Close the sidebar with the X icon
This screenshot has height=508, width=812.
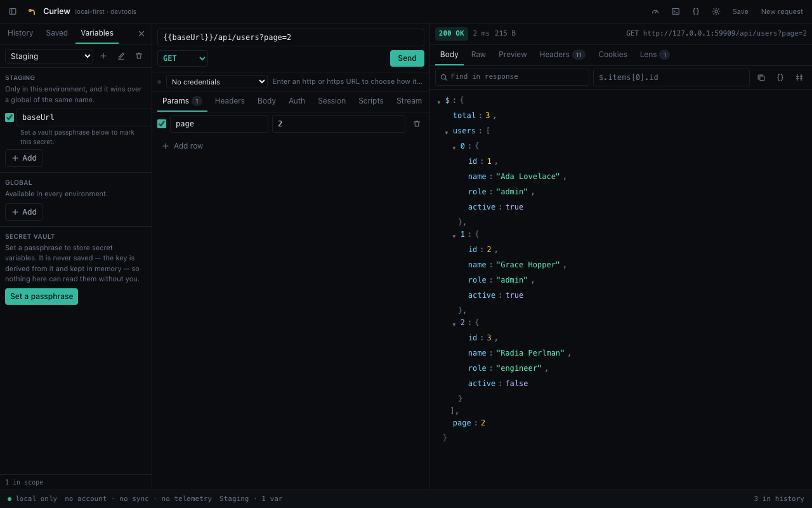click(141, 34)
